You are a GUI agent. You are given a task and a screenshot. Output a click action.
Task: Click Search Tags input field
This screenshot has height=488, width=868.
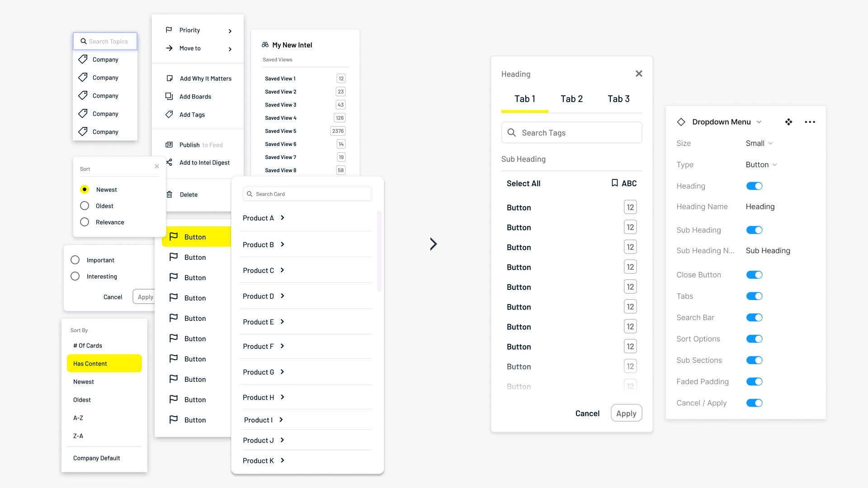[571, 132]
